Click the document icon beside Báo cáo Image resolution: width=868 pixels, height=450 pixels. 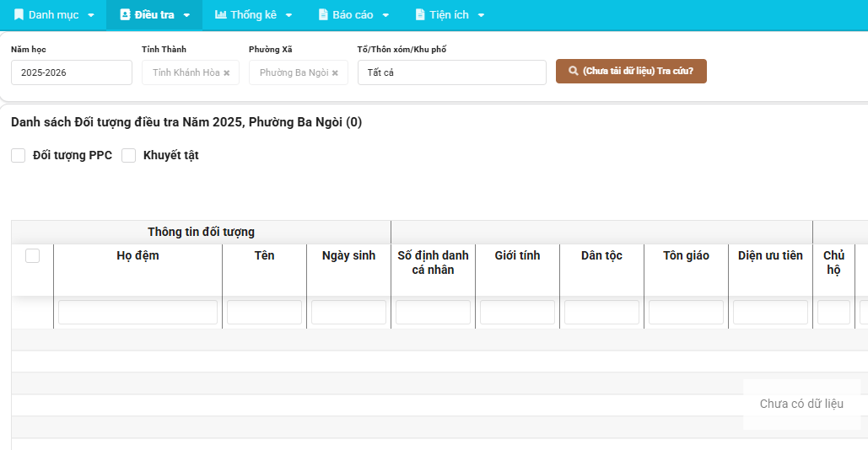(x=323, y=15)
